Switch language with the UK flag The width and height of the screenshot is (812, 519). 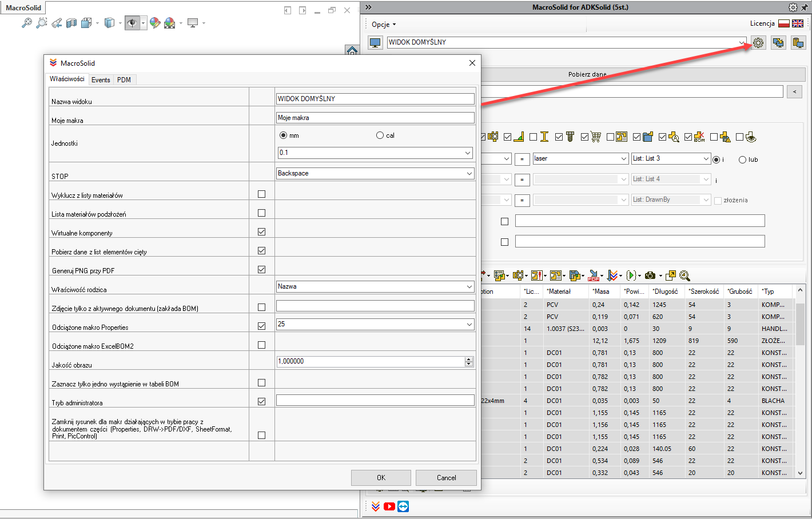[x=798, y=23]
